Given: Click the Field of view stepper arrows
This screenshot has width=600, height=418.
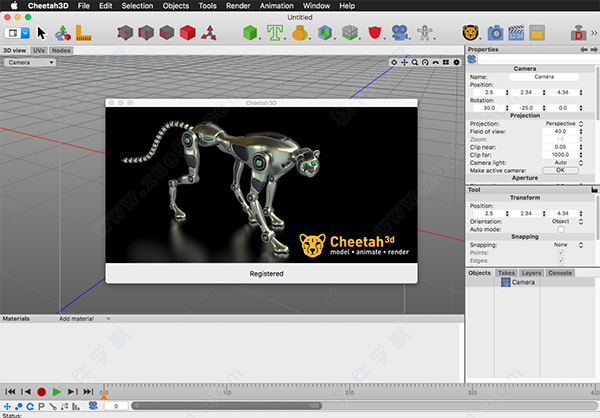Looking at the screenshot, I should coord(581,131).
